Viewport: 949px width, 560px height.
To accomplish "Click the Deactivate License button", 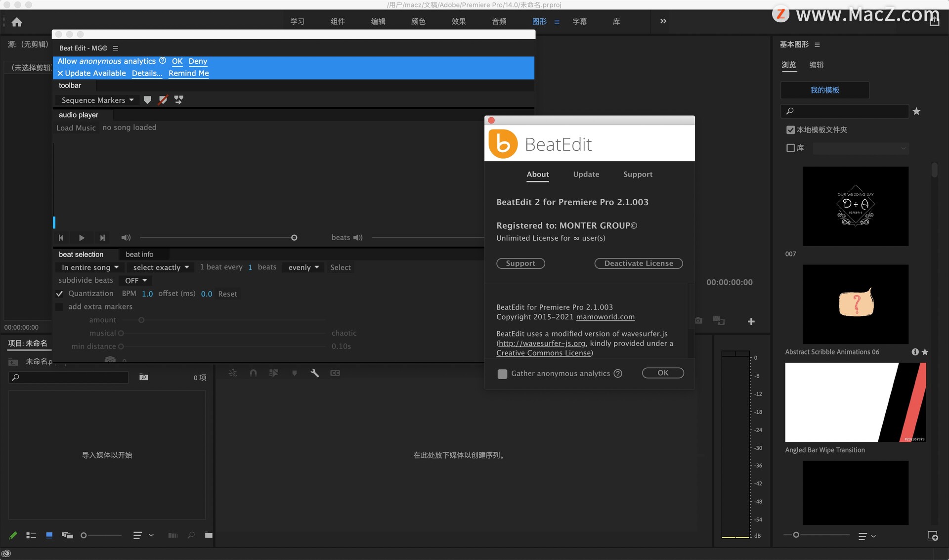I will (x=638, y=263).
